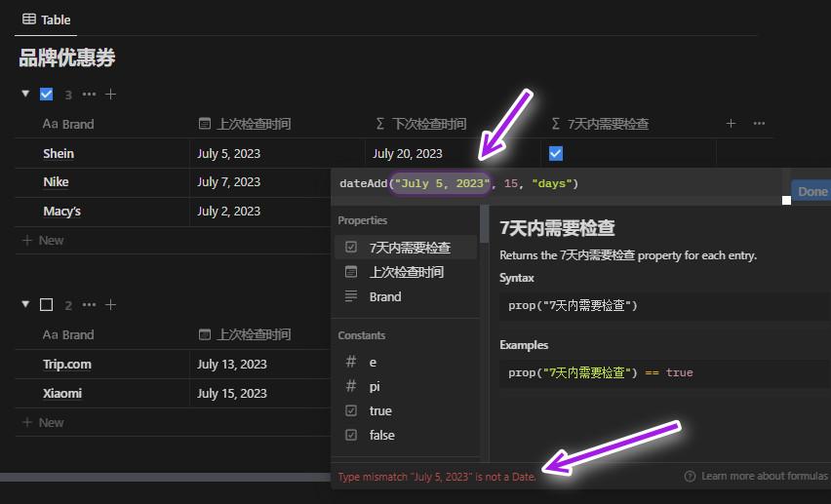
Task: Click the prop == true example code
Action: coord(664,373)
